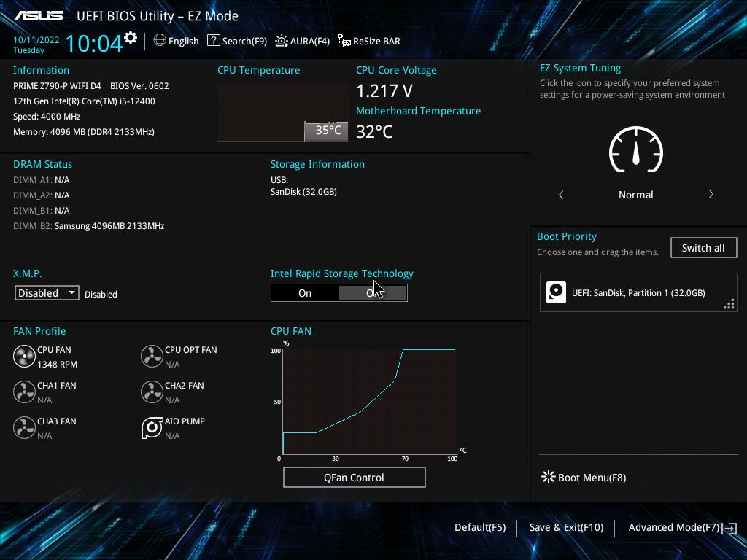Click AURA(F4) text in top bar
747x560 pixels.
[x=309, y=41]
